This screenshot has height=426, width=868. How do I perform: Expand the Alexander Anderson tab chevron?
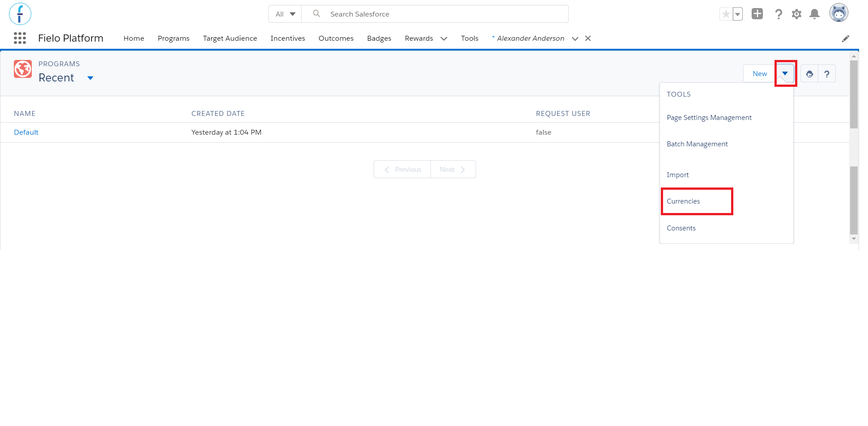click(x=575, y=38)
